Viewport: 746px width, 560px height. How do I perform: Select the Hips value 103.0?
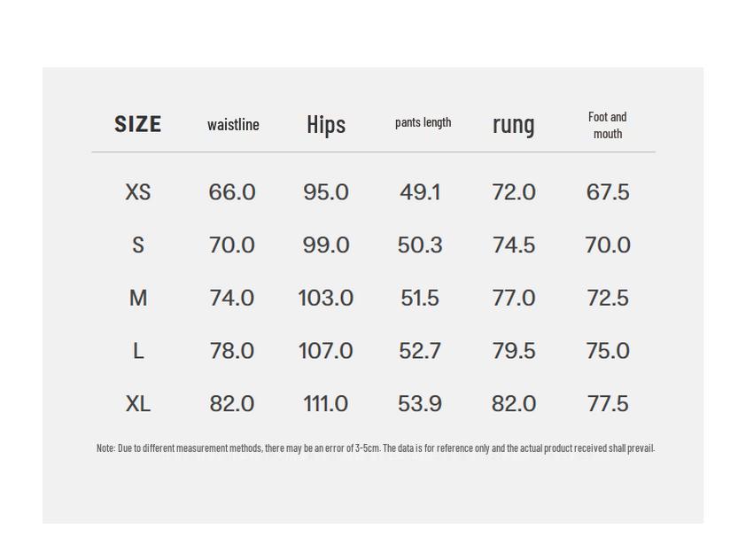(325, 299)
